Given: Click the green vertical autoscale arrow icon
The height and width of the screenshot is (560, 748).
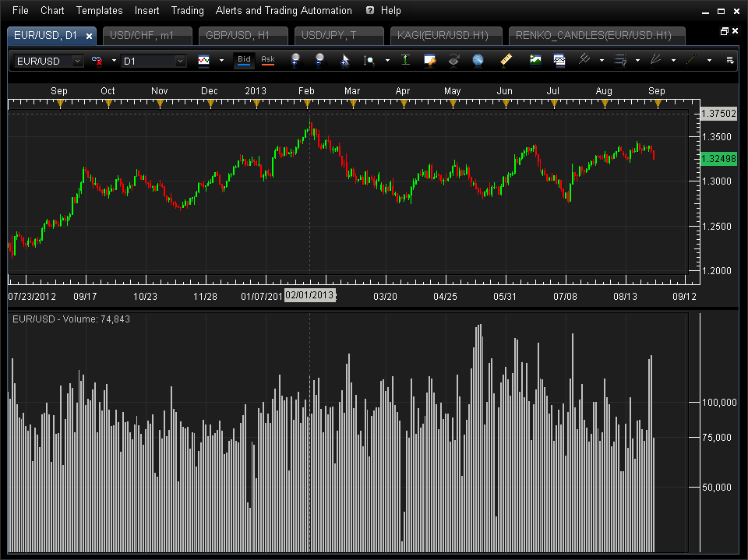Looking at the screenshot, I should pyautogui.click(x=405, y=60).
